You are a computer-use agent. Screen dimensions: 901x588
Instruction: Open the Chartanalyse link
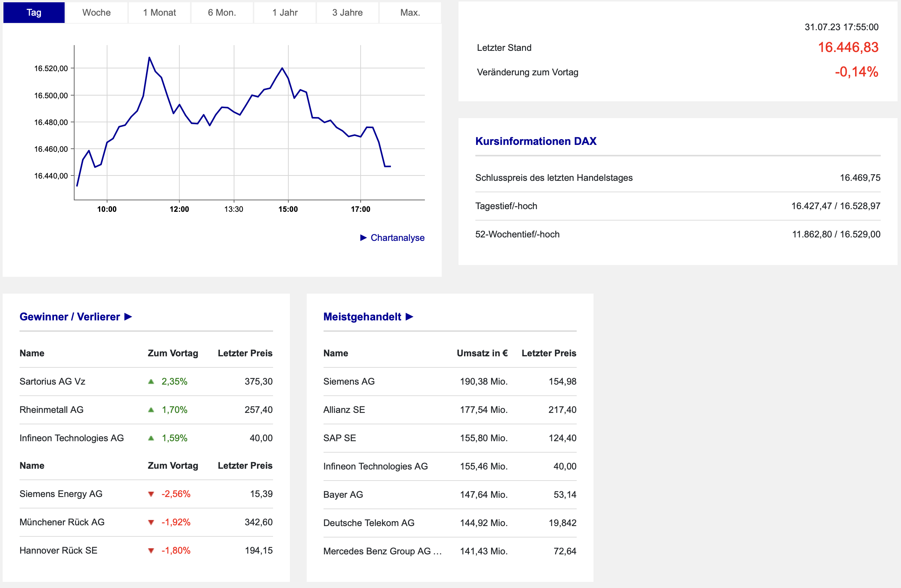coord(397,238)
